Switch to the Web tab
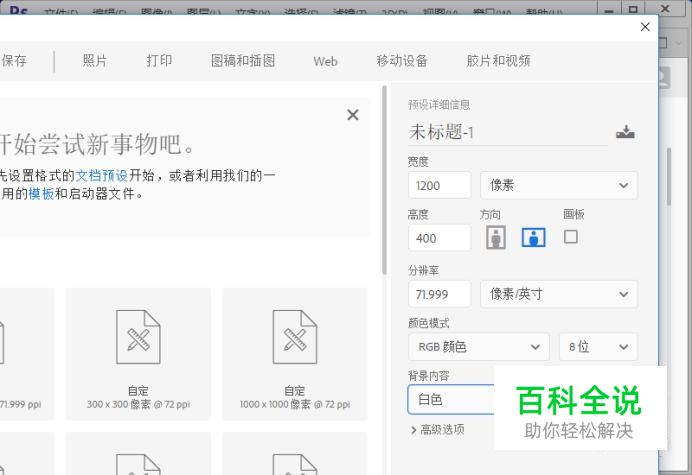692x475 pixels. [x=325, y=61]
